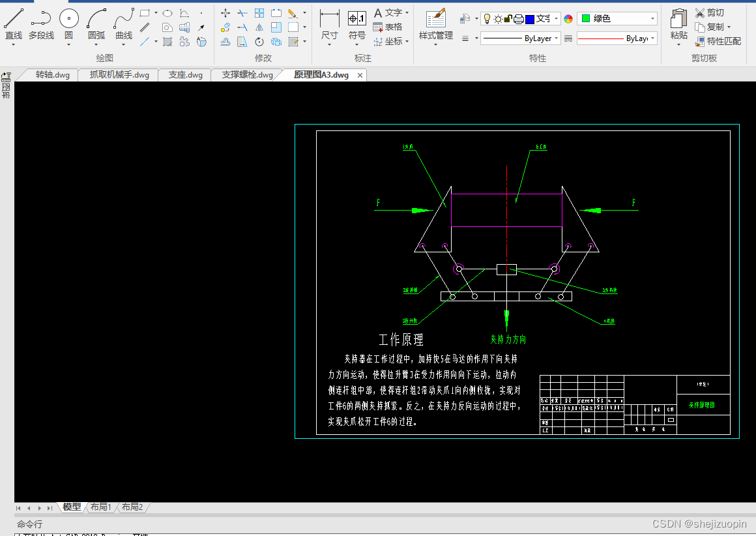Open the black ByLayer linetype dropdown

521,38
